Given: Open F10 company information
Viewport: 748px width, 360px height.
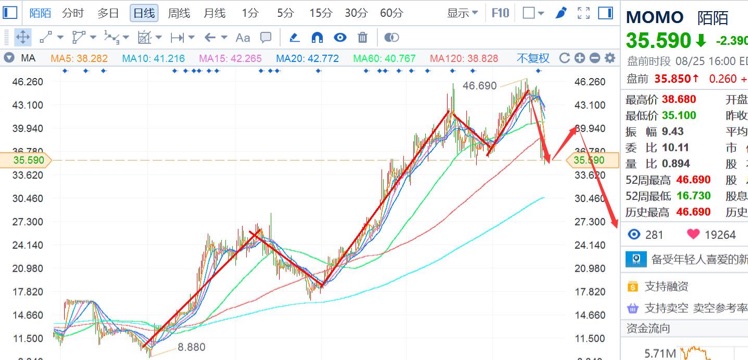Looking at the screenshot, I should pos(500,13).
